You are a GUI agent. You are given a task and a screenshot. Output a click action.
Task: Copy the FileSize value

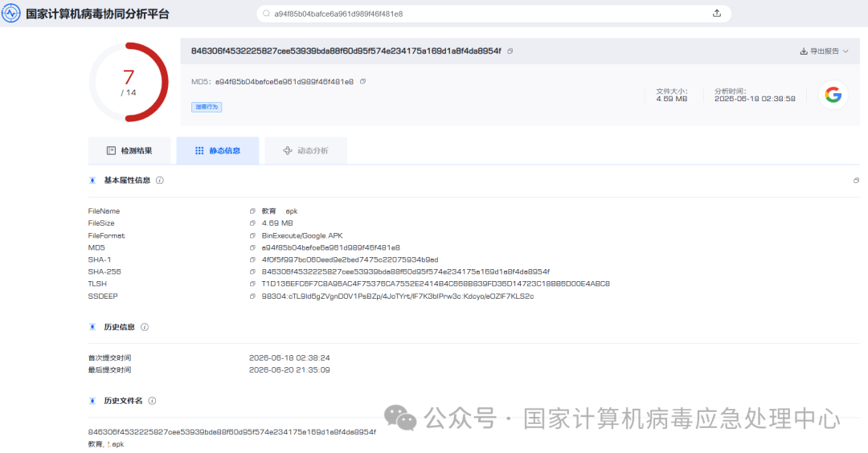(x=252, y=223)
